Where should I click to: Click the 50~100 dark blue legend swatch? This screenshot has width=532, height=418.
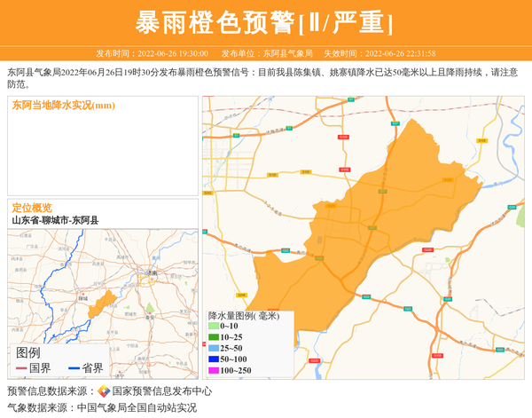click(x=214, y=359)
